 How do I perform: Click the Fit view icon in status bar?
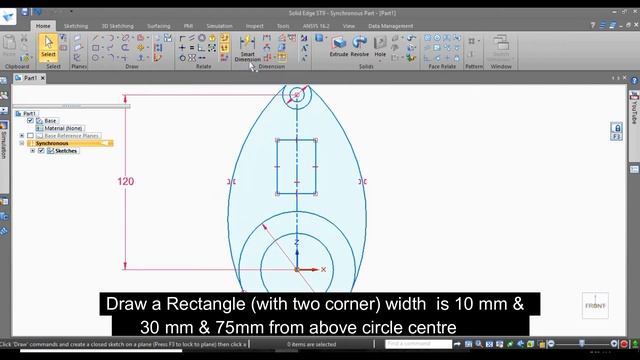tap(489, 344)
